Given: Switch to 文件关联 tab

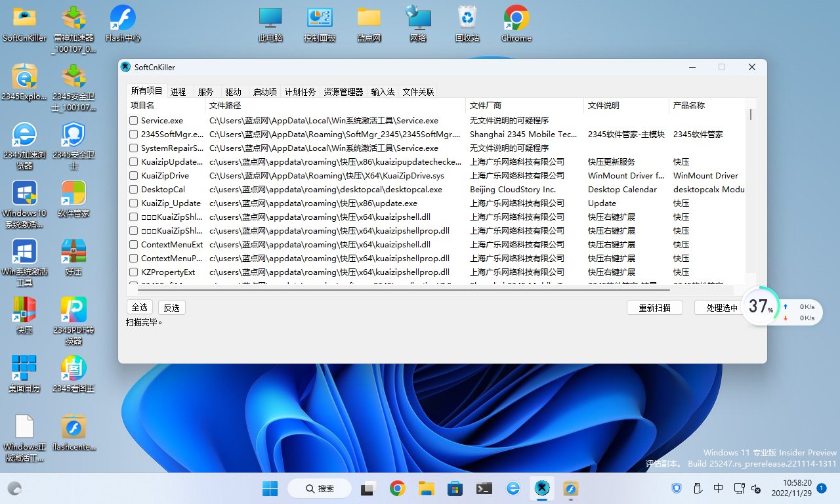Looking at the screenshot, I should tap(418, 92).
